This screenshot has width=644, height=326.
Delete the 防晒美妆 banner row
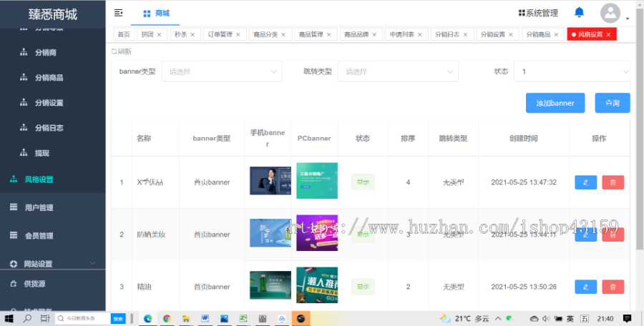click(x=613, y=234)
